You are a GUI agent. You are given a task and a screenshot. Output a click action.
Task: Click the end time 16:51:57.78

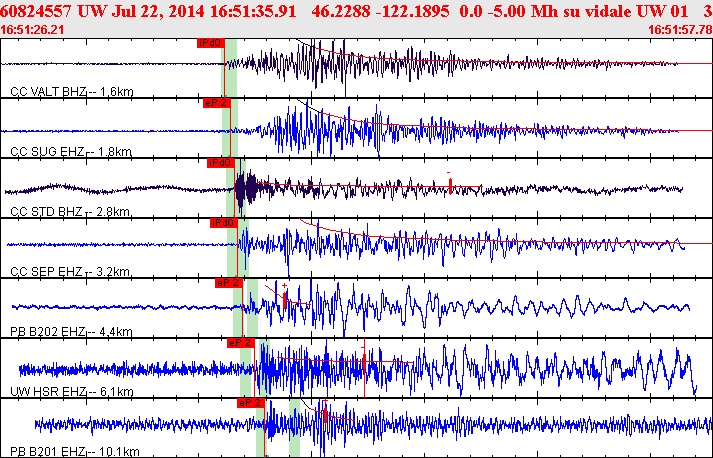coord(680,30)
